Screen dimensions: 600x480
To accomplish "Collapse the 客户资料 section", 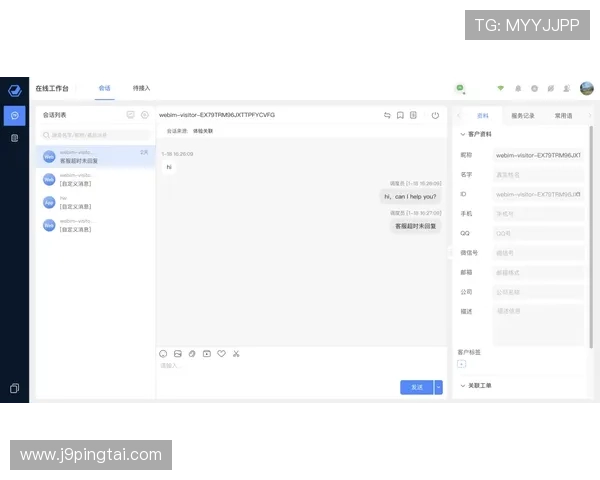I will 462,134.
